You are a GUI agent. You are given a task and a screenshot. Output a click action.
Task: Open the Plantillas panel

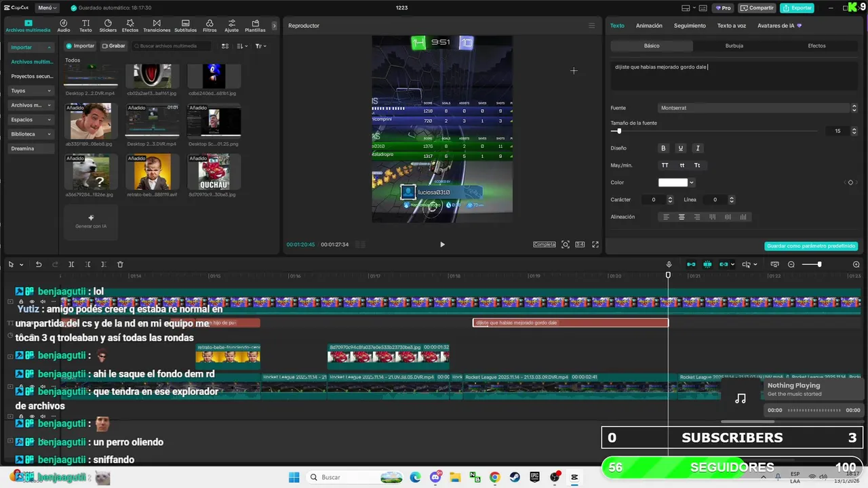(255, 26)
